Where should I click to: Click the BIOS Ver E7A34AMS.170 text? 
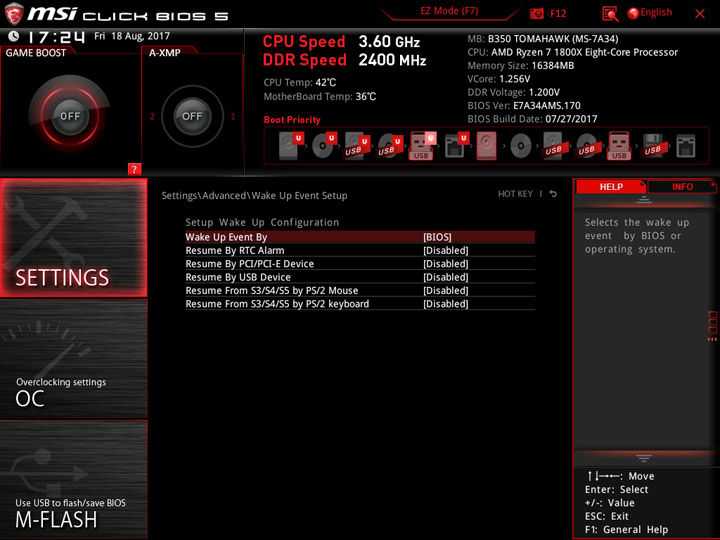pyautogui.click(x=524, y=106)
